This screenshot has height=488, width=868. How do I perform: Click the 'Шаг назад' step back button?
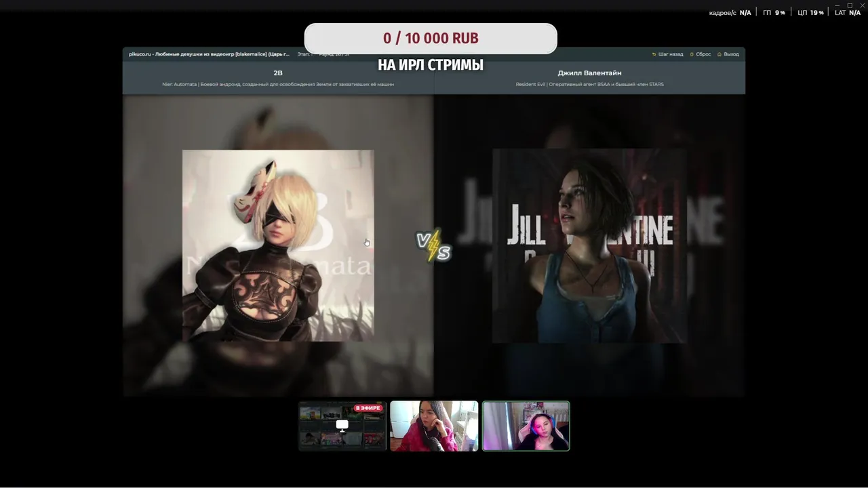pos(667,54)
